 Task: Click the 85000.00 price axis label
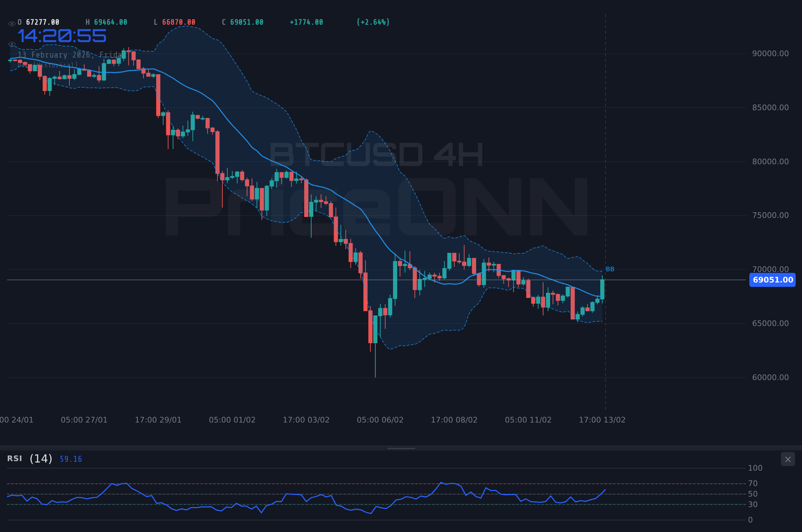click(770, 108)
